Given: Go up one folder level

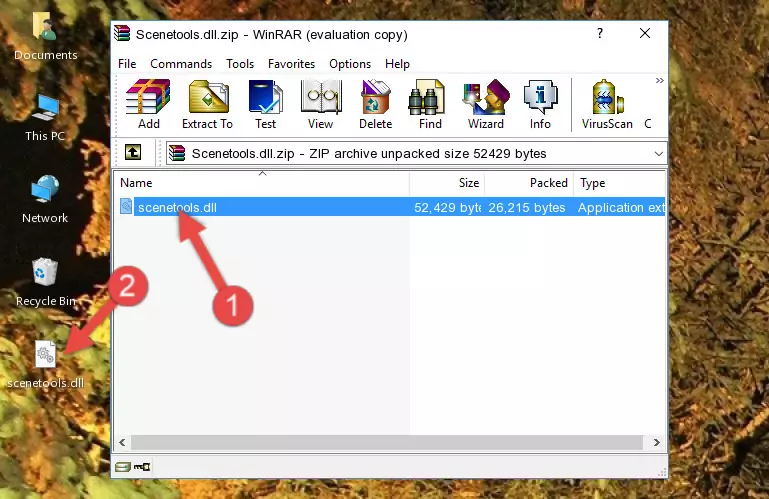Looking at the screenshot, I should (133, 153).
